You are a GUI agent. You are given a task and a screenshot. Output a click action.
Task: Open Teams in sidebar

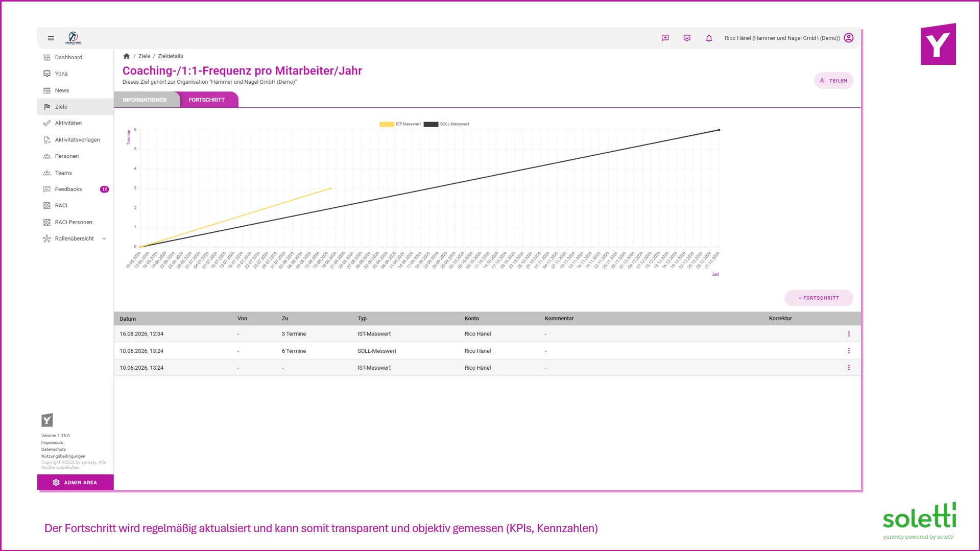(76, 173)
